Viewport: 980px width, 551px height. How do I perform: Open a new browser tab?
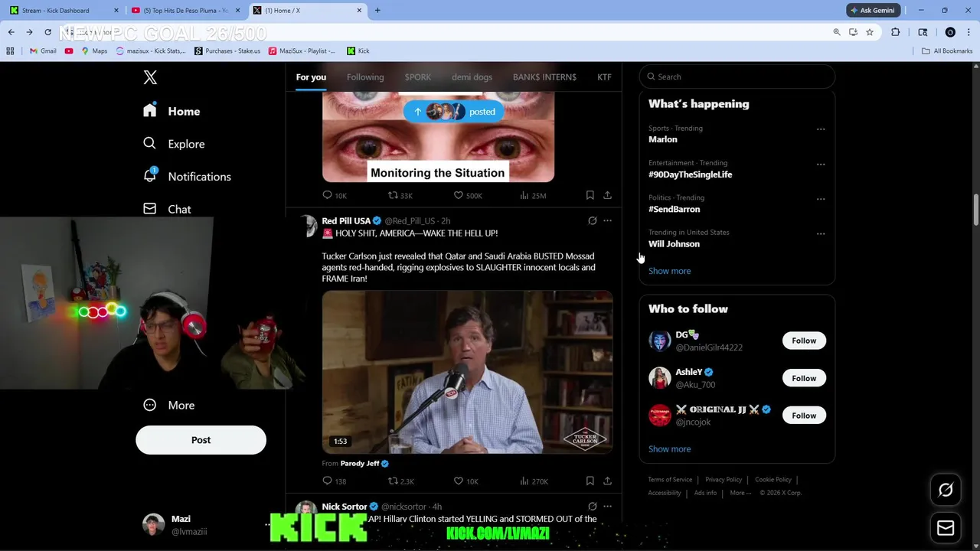pos(377,11)
